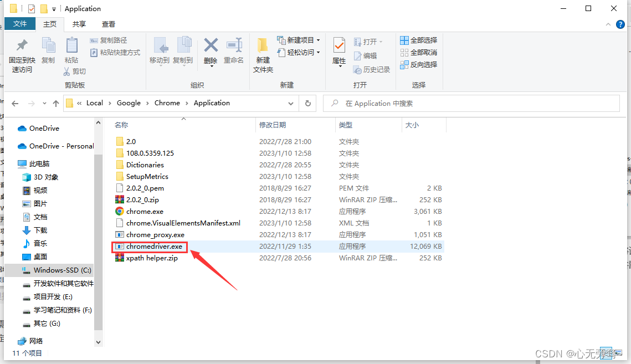Viewport: 631px width, 364px height.
Task: Select Paste shortcut in ribbon
Action: pos(115,52)
